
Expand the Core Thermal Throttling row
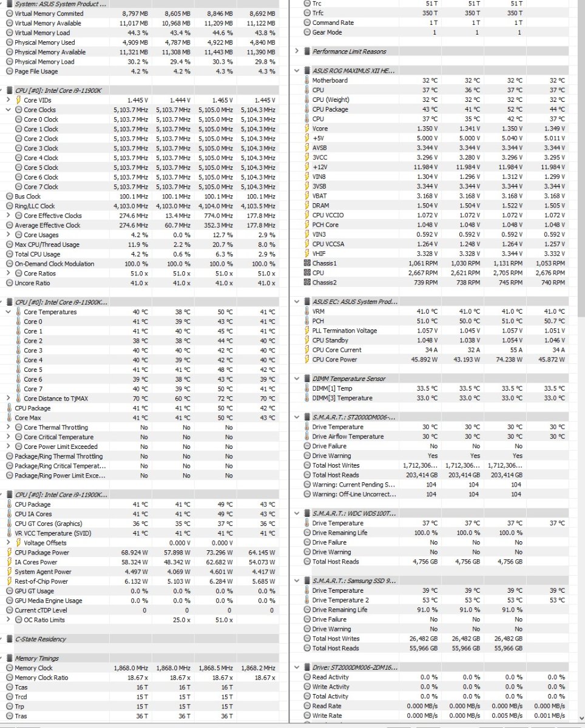tap(8, 427)
